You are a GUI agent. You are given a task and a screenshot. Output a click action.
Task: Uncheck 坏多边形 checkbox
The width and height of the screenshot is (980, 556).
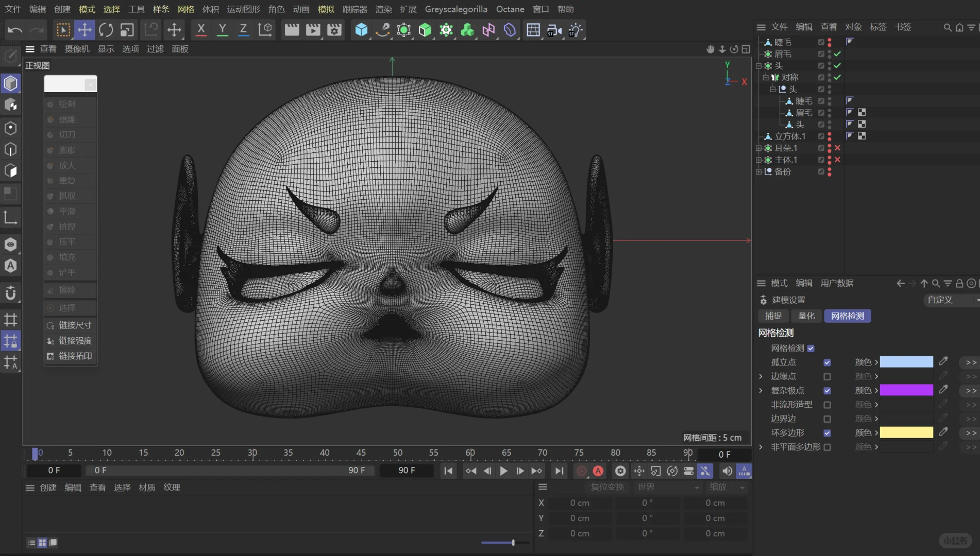827,433
